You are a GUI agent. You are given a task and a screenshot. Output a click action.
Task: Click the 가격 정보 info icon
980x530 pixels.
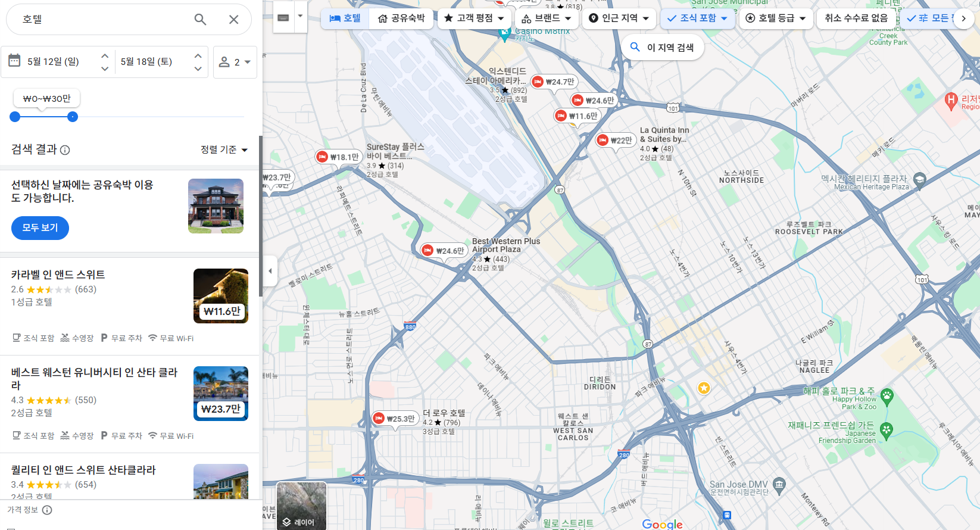pyautogui.click(x=48, y=510)
